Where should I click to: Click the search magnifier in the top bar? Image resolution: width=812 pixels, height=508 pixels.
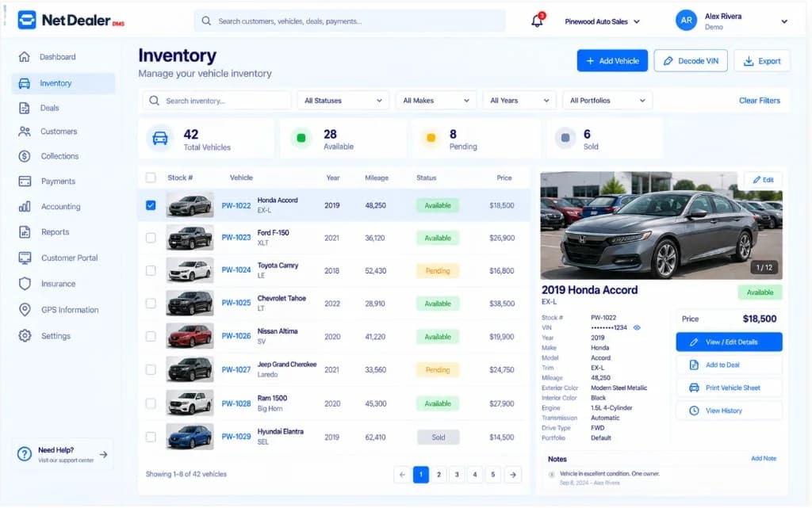[206, 21]
